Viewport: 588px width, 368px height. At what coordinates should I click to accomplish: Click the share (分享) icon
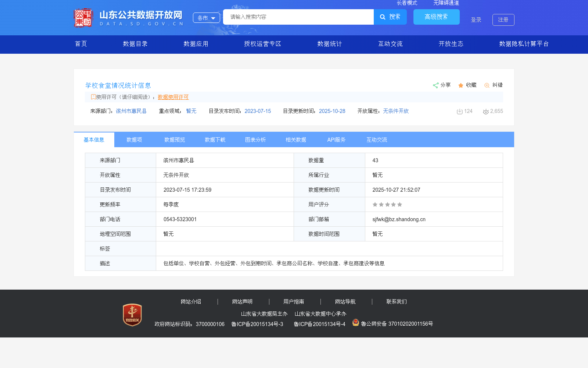436,85
